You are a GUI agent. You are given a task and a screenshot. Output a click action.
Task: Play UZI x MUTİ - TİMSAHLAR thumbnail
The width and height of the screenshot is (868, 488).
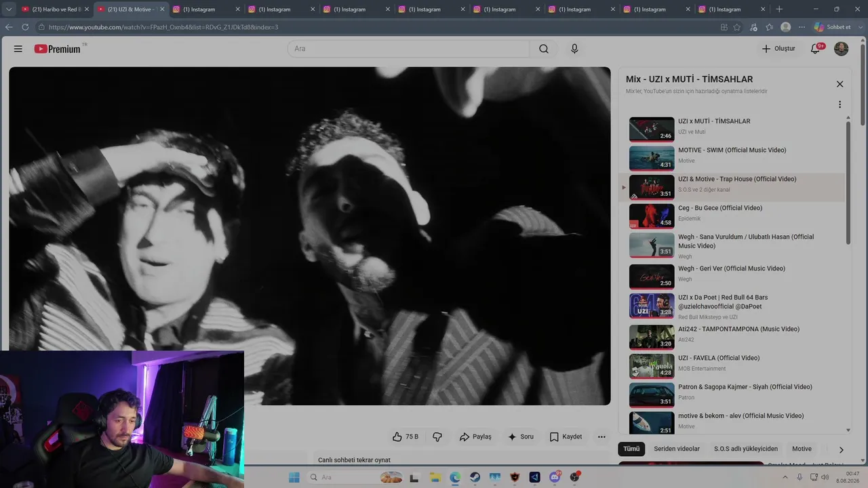(652, 129)
